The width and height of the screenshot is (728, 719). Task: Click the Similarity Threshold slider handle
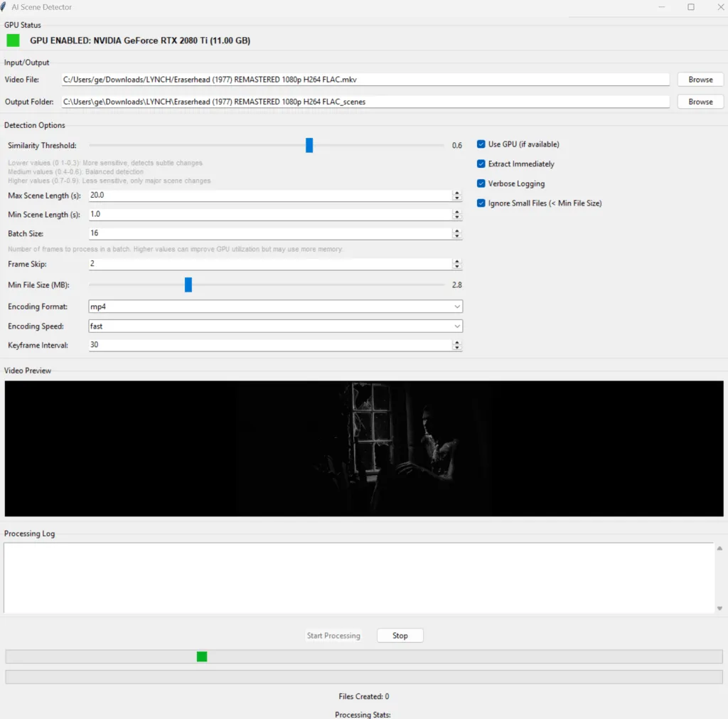309,145
